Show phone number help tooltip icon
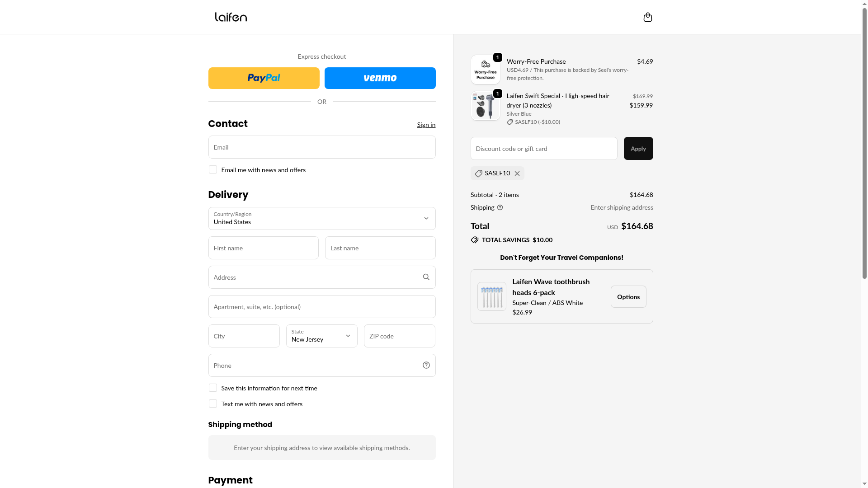The image size is (868, 488). point(426,365)
